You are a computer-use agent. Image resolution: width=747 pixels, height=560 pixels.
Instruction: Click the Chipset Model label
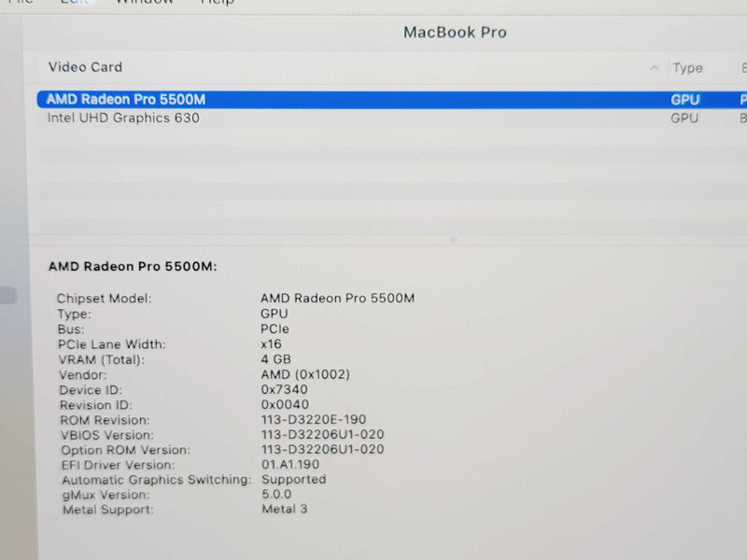tap(105, 299)
